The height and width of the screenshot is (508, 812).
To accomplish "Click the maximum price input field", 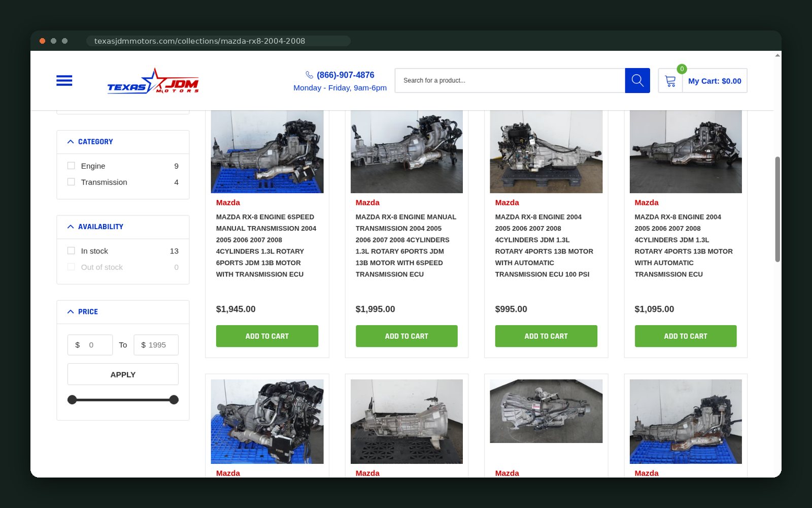I will [156, 344].
